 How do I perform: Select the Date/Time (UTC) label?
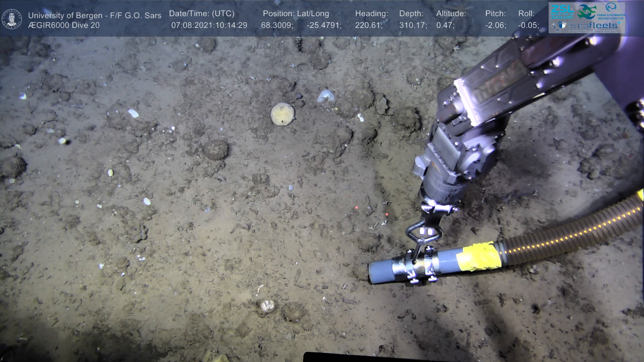[202, 14]
